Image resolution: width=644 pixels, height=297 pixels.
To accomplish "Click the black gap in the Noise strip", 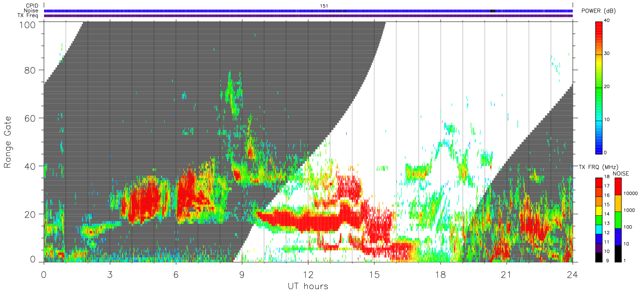I will (x=492, y=10).
